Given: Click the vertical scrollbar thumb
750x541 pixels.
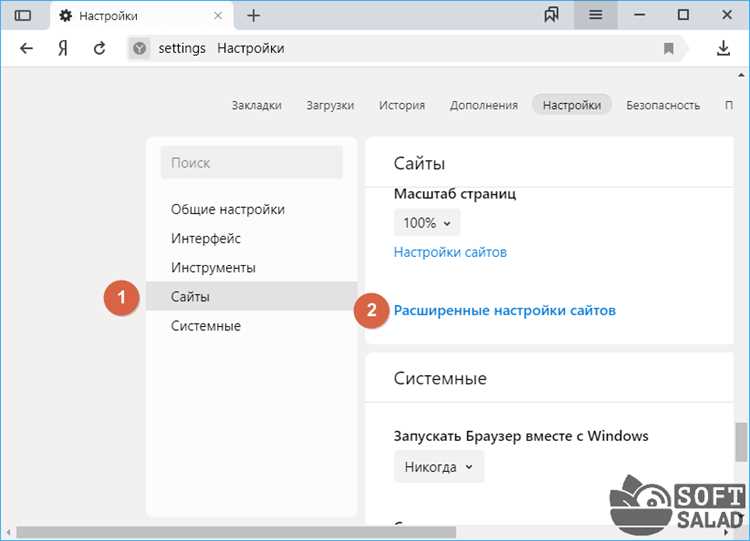Looking at the screenshot, I should tap(741, 441).
